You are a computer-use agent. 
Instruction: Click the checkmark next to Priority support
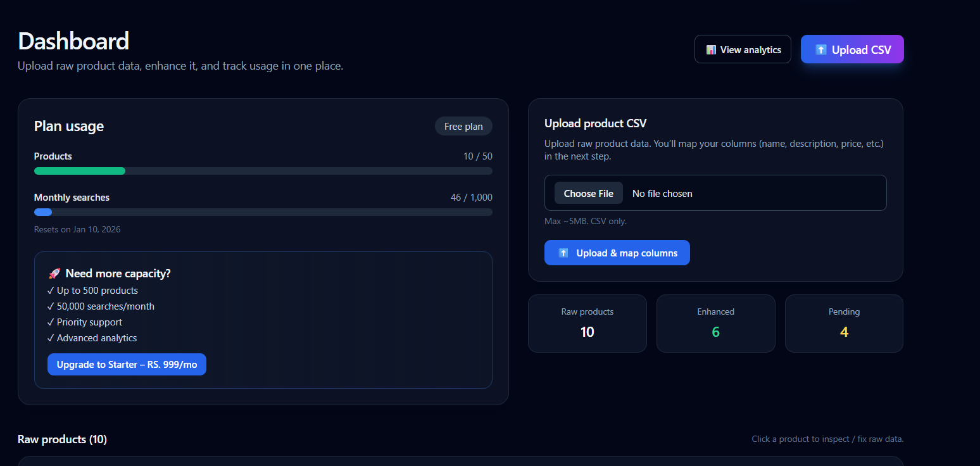51,322
